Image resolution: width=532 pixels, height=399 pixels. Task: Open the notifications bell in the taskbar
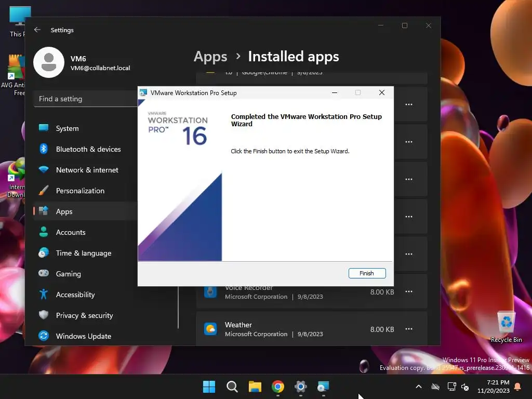[518, 387]
